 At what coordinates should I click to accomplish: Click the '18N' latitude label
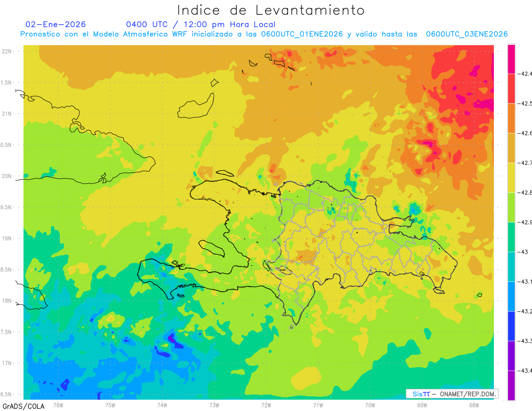(x=7, y=301)
